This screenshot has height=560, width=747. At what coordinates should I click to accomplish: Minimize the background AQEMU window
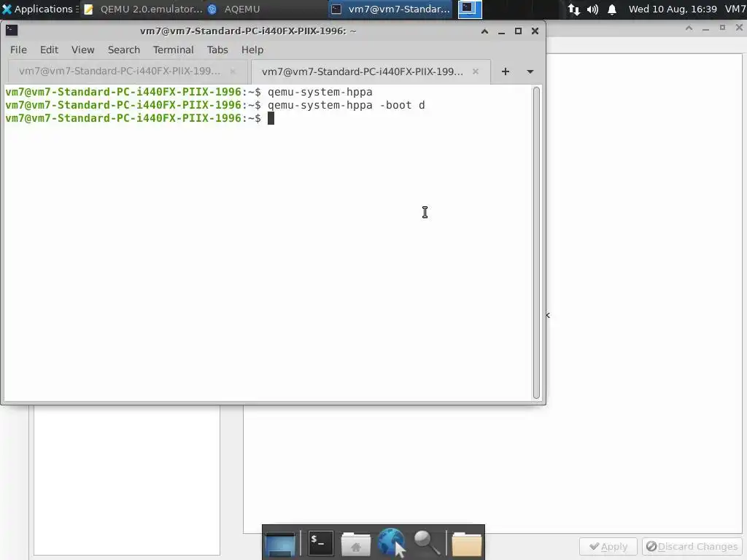[x=705, y=28]
